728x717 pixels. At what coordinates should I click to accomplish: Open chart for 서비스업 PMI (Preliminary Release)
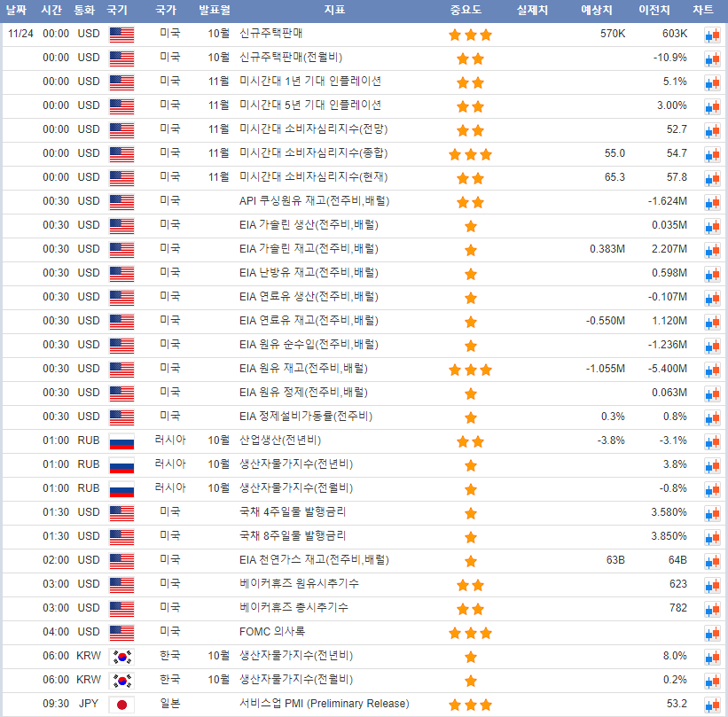point(712,705)
